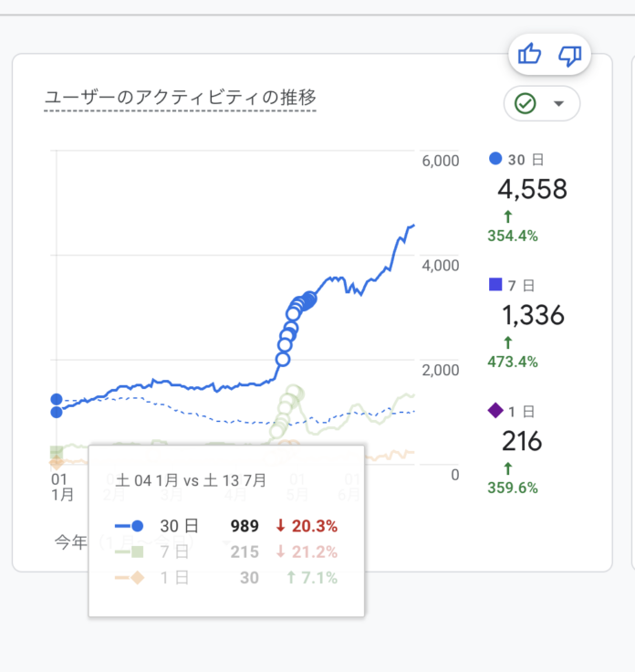Select the 1,336 seven-day user total
Viewport: 635px width, 672px height.
click(x=533, y=316)
